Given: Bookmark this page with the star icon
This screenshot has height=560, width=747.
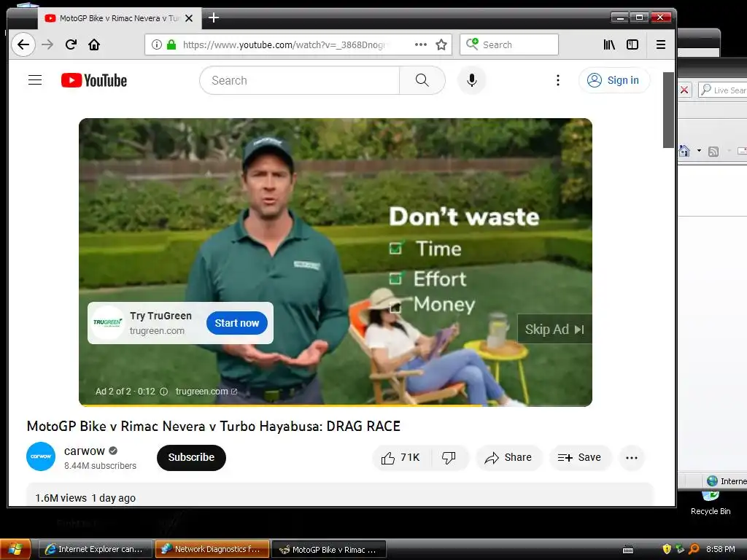Looking at the screenshot, I should tap(441, 44).
